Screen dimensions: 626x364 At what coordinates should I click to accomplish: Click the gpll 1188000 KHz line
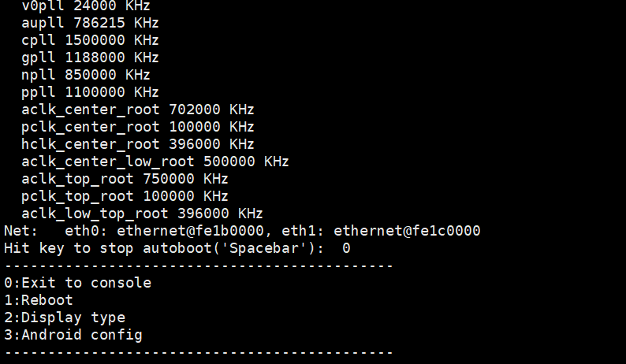tap(90, 58)
